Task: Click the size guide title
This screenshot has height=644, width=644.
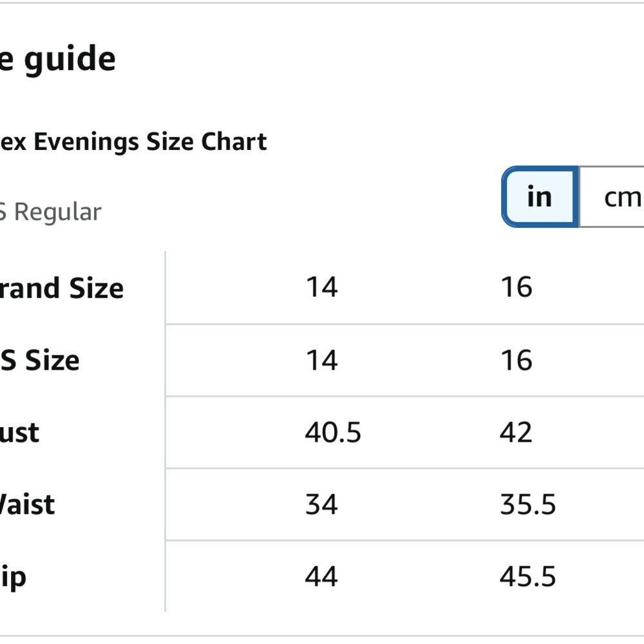Action: (57, 59)
